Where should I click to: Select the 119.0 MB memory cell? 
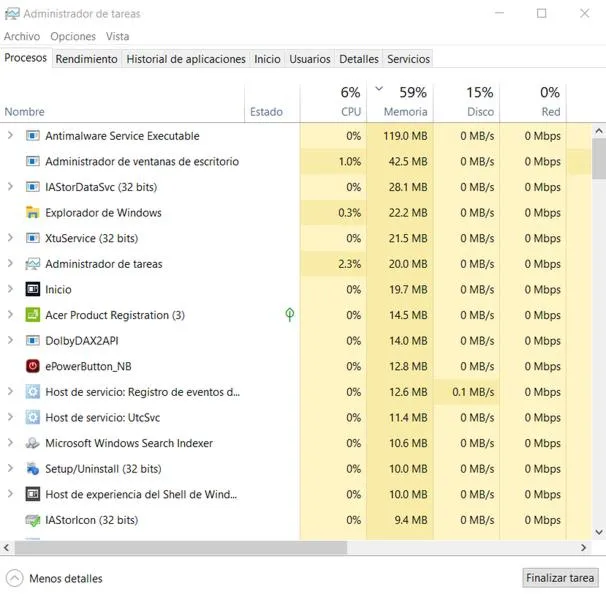click(400, 136)
